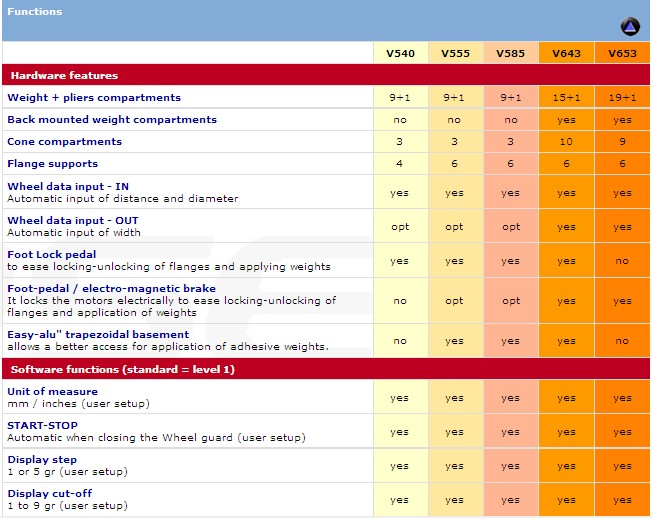This screenshot has height=518, width=652.
Task: Select the V540 column header
Action: click(399, 53)
